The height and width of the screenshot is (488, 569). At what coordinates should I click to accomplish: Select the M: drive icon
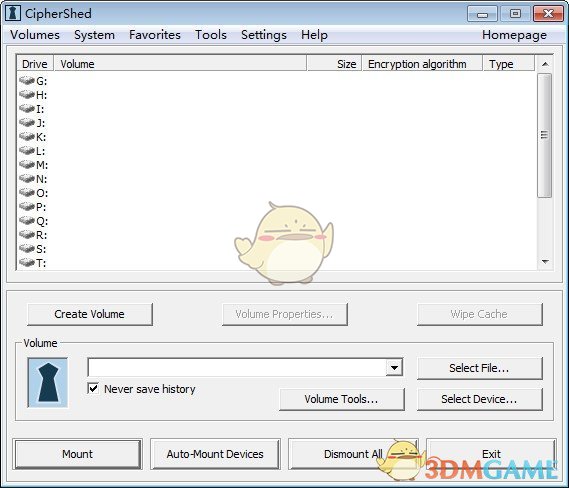[27, 165]
